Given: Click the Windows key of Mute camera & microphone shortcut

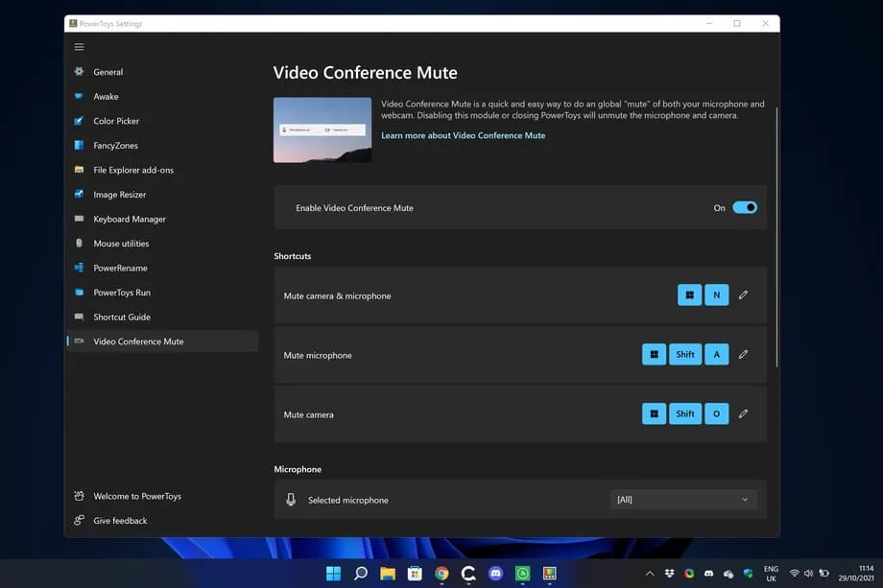Looking at the screenshot, I should point(689,294).
